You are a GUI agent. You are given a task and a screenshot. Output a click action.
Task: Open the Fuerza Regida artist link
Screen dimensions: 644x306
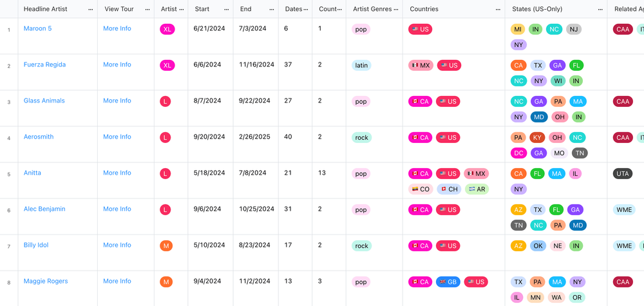point(44,64)
